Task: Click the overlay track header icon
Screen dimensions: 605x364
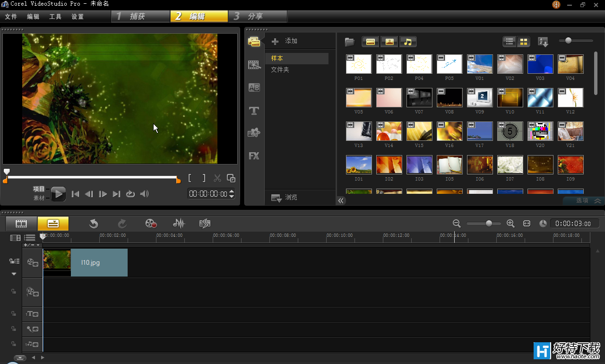Action: pos(33,292)
